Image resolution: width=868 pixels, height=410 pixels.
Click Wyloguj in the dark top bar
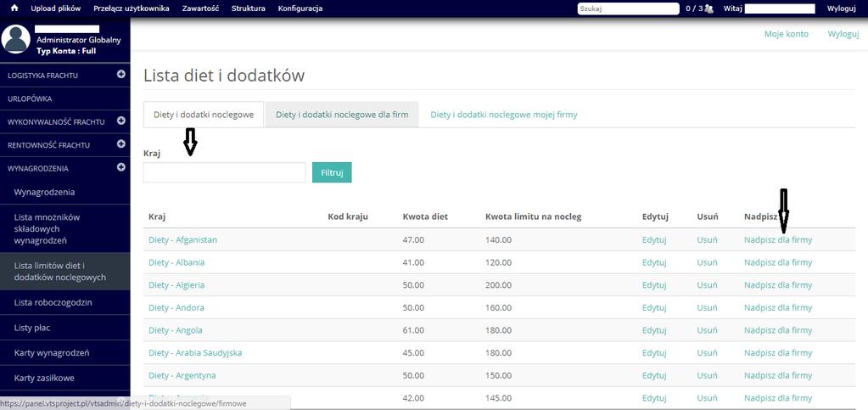842,8
